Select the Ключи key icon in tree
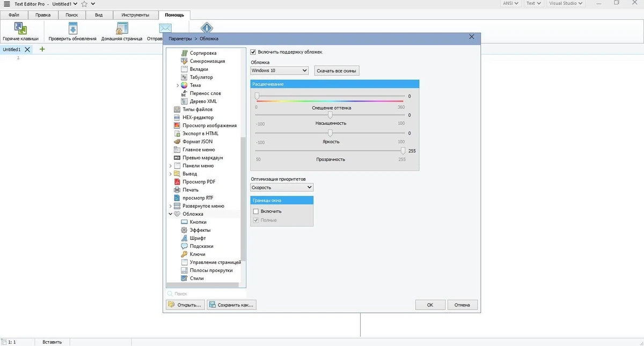644x346 pixels. 184,254
